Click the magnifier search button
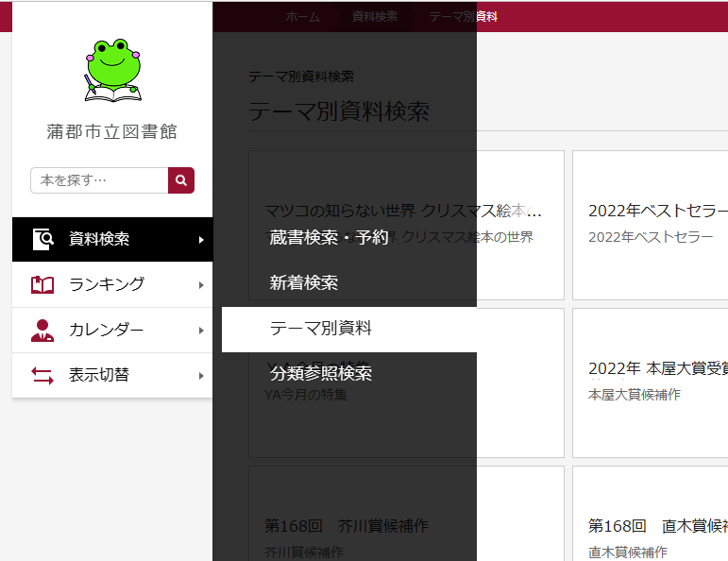 [181, 180]
